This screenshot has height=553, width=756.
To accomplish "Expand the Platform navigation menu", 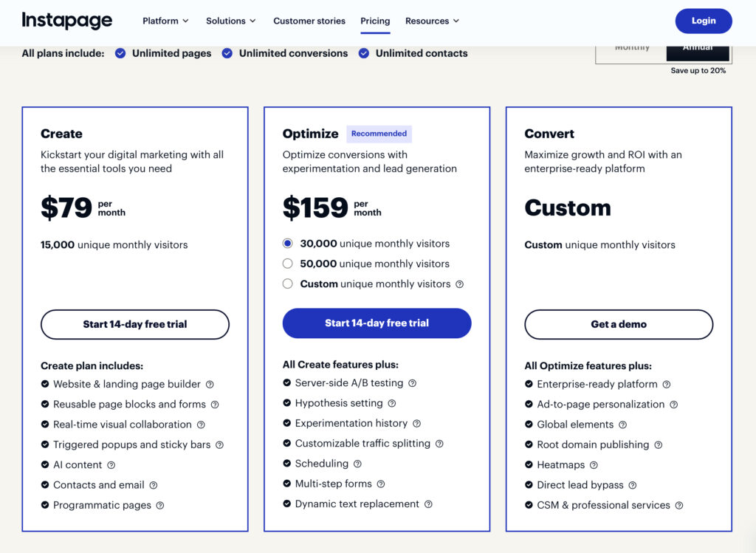I will click(165, 21).
